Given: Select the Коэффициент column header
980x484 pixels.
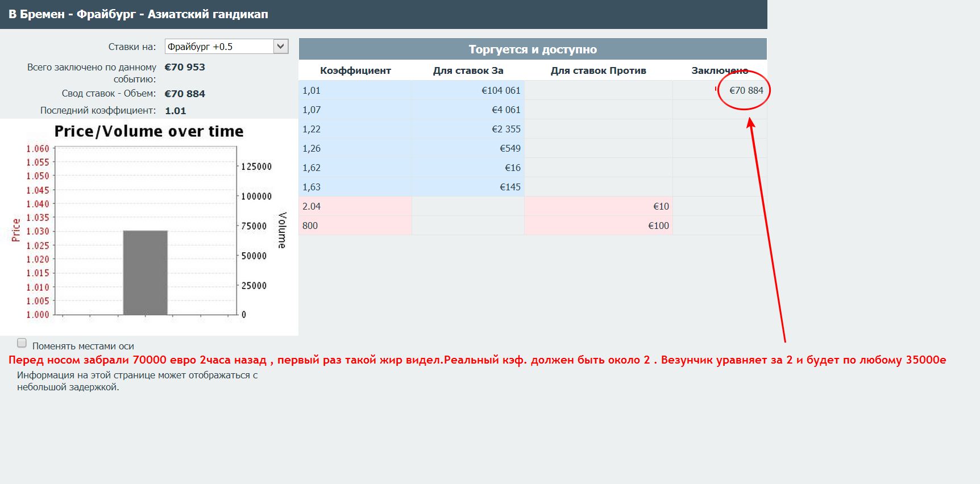Looking at the screenshot, I should pyautogui.click(x=355, y=70).
